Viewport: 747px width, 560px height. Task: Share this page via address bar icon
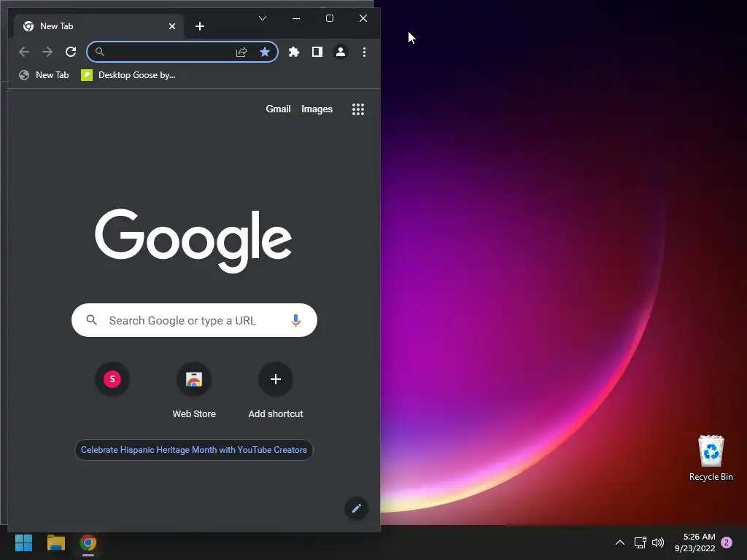click(x=241, y=52)
